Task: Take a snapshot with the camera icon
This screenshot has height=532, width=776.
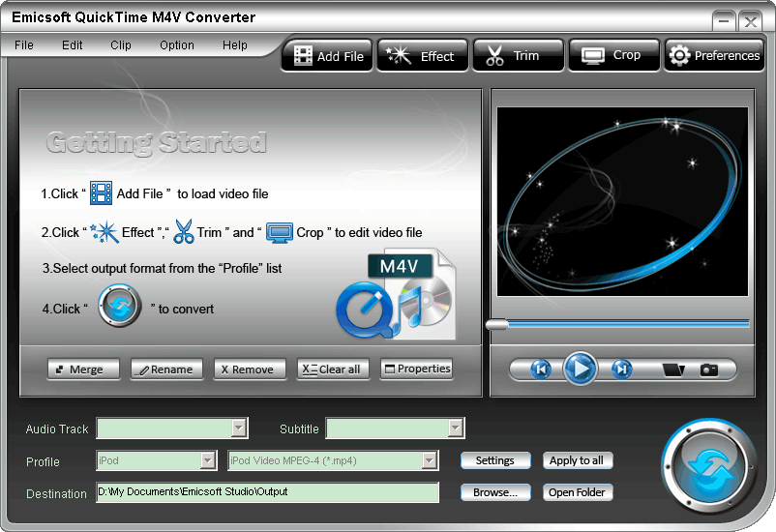Action: 709,369
